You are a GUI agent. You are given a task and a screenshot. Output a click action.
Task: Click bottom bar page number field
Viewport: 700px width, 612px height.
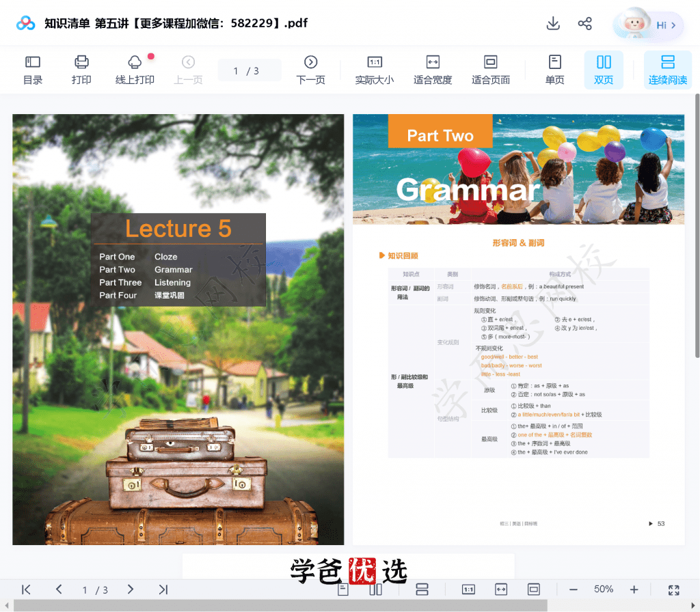click(x=95, y=590)
